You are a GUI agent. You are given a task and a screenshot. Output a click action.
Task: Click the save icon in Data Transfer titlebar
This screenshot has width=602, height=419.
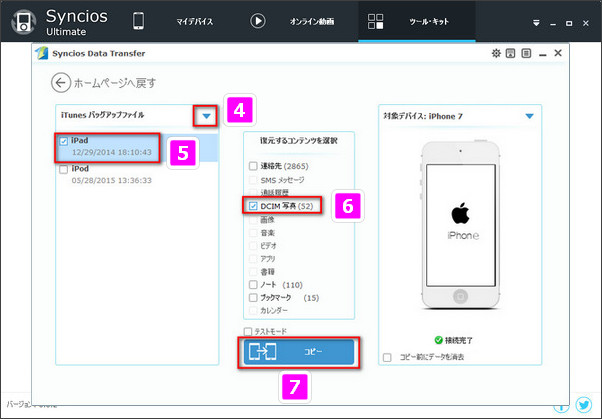click(510, 53)
